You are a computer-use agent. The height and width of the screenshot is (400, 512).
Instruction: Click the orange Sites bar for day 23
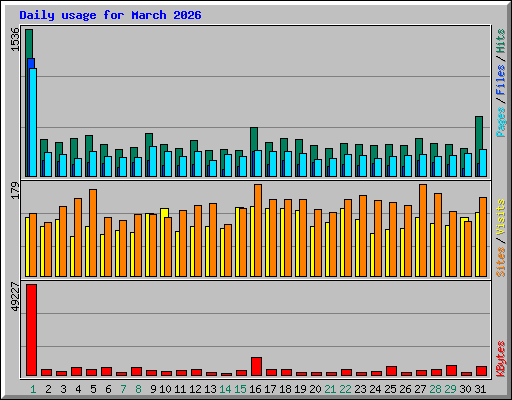point(363,236)
